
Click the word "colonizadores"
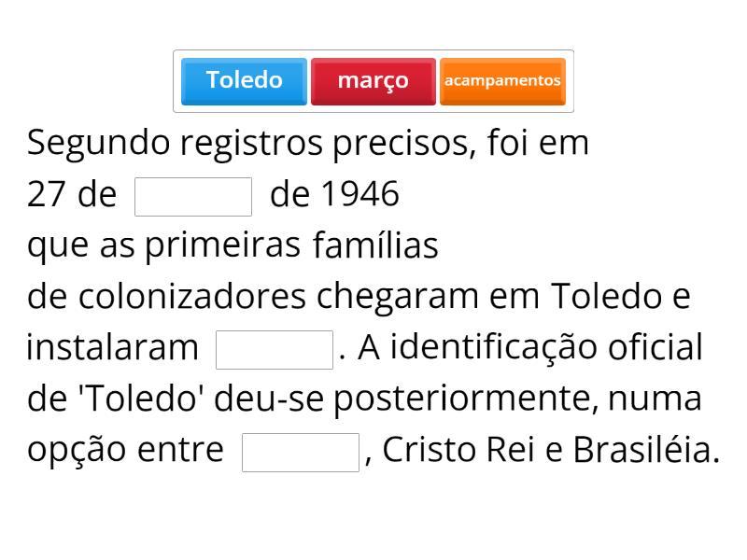coord(192,297)
